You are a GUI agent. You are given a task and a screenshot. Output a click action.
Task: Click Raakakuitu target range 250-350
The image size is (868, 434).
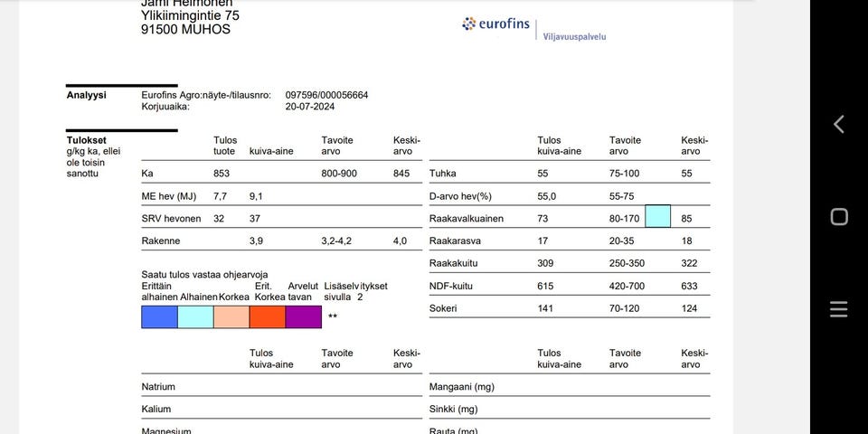[x=627, y=263]
